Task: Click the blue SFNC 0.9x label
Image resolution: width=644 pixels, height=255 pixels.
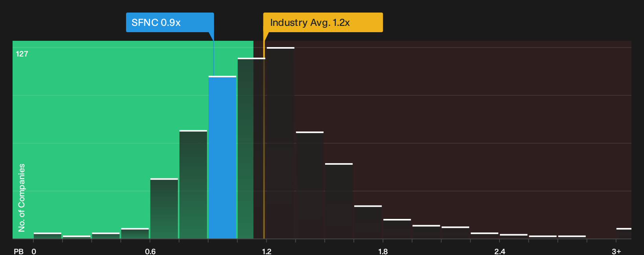Action: coord(170,22)
